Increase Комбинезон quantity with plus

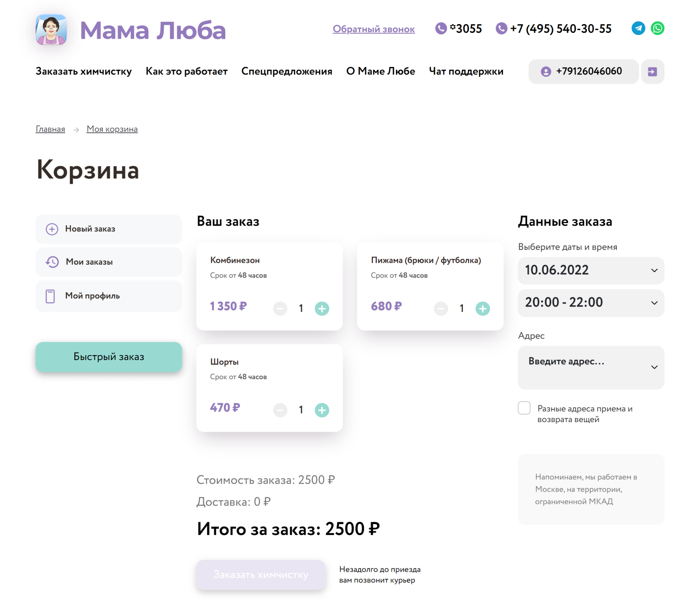(x=322, y=308)
